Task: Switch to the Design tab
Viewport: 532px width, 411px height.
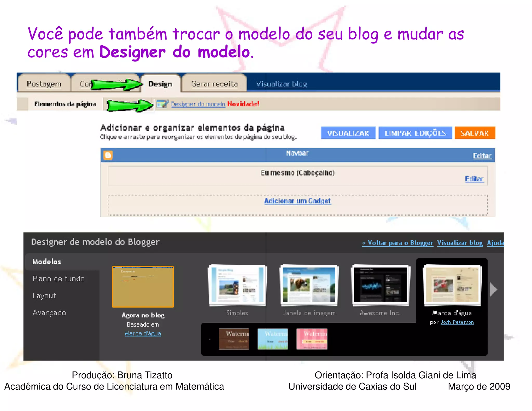Action: click(160, 84)
